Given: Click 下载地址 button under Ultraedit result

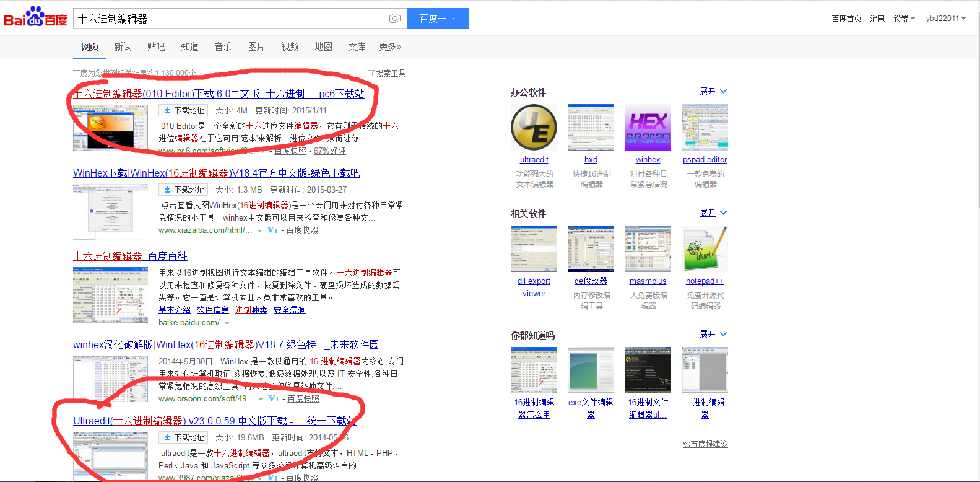Looking at the screenshot, I should tap(183, 437).
